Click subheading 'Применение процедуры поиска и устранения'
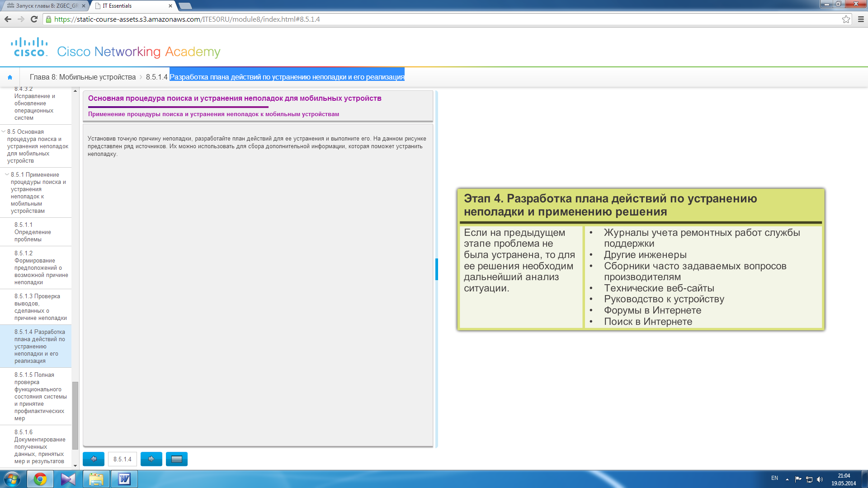The width and height of the screenshot is (868, 488). point(213,114)
